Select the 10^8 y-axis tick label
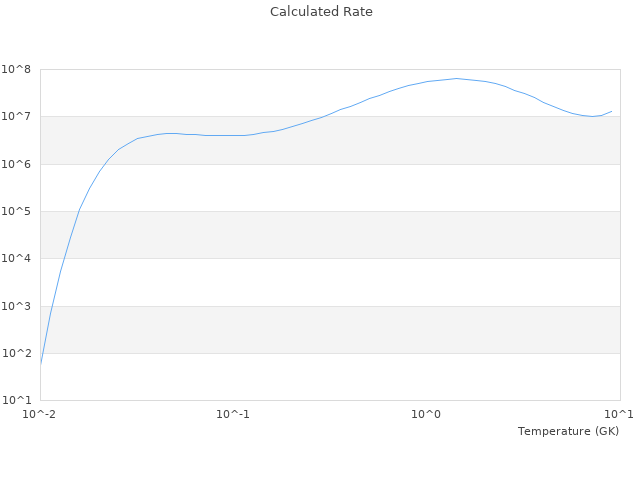This screenshot has width=640, height=480. [18, 69]
